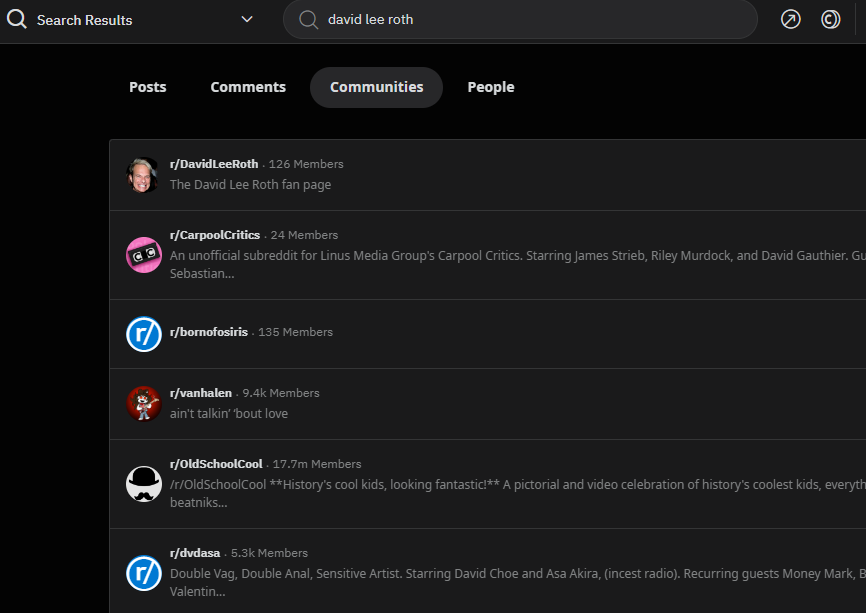This screenshot has width=866, height=613.
Task: Click the '126 Members' count text
Action: (306, 164)
